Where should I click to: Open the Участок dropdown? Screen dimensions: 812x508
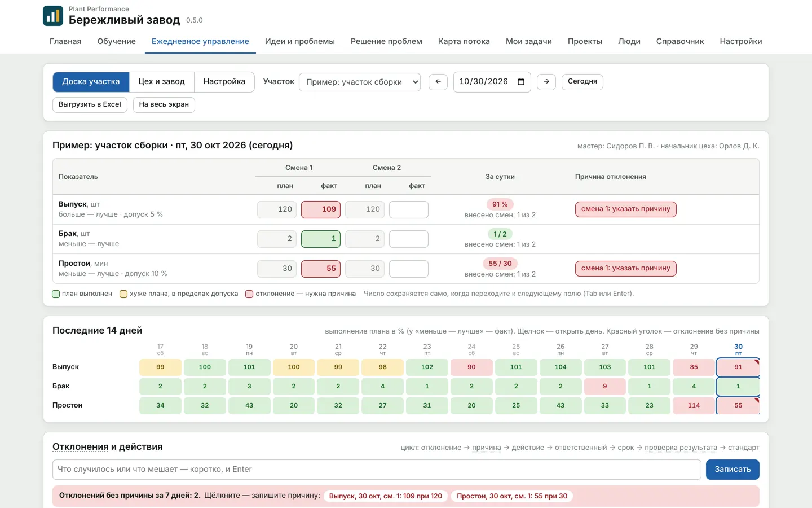(x=360, y=82)
